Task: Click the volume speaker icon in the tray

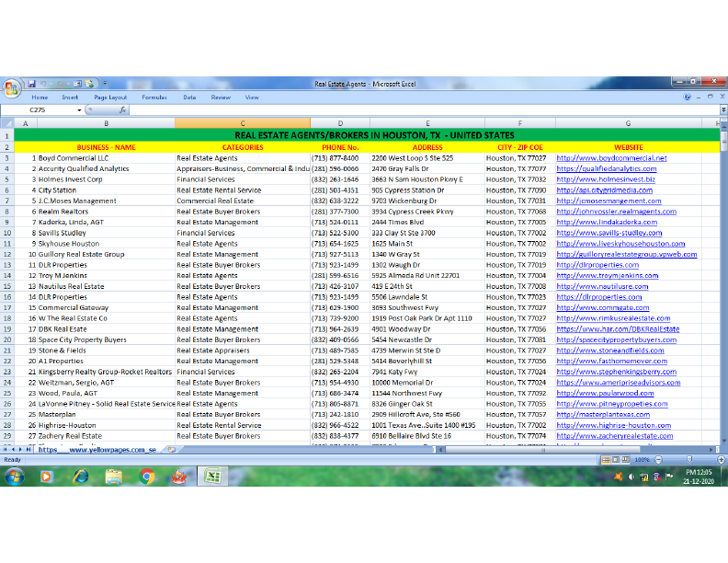Action: tap(631, 477)
